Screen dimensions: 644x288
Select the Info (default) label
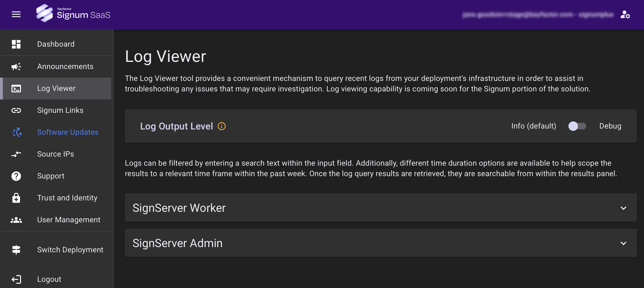(533, 126)
